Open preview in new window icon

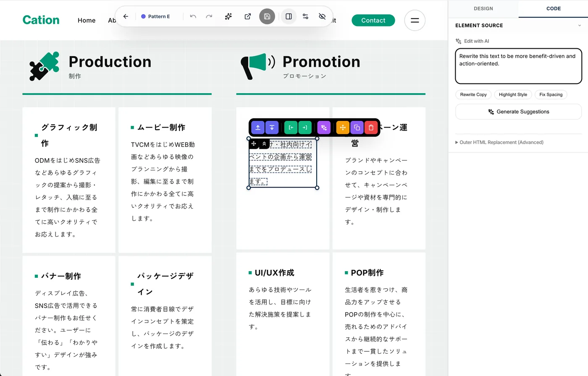pyautogui.click(x=248, y=16)
